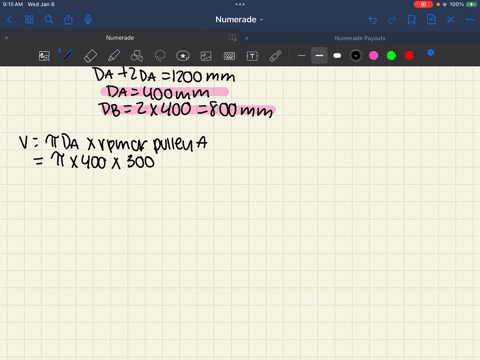Close the editing toolbar with X icon
Screen dimensions: 480x360
coord(451,20)
